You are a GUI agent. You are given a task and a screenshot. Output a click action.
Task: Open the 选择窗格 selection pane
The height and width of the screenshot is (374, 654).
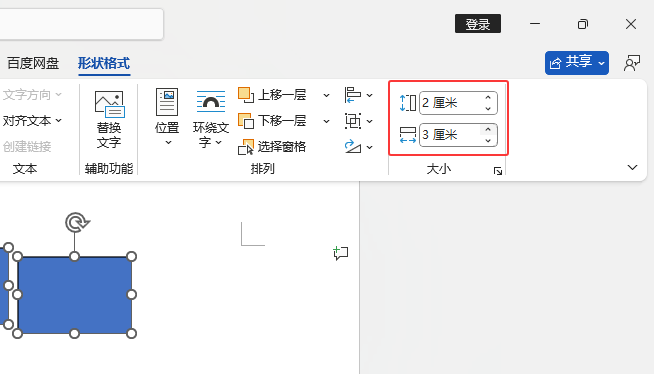pyautogui.click(x=272, y=147)
